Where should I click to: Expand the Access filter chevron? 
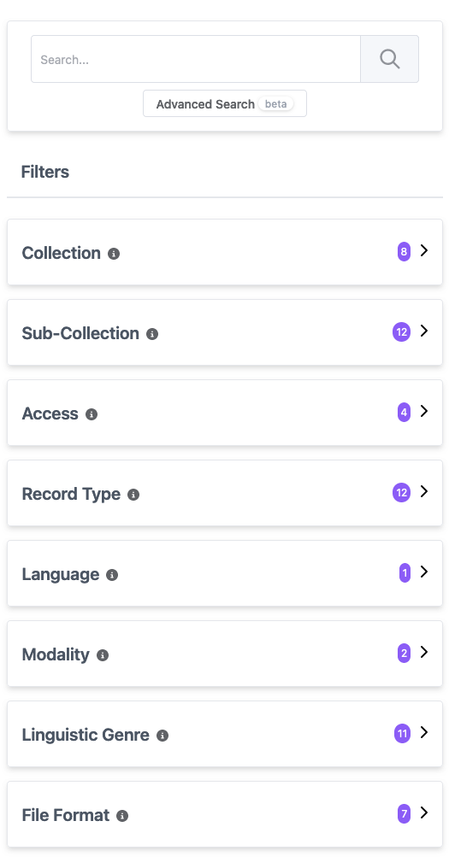tap(424, 411)
